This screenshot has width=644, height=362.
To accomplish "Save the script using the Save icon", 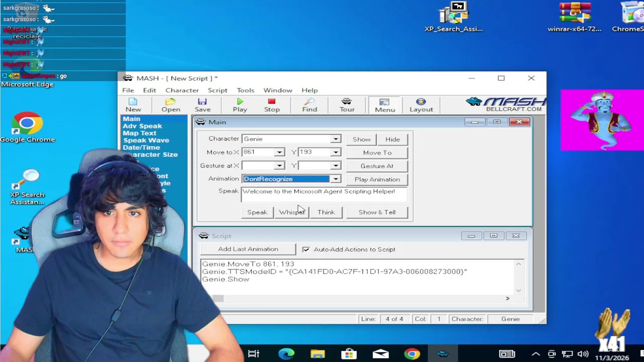I will [x=203, y=105].
